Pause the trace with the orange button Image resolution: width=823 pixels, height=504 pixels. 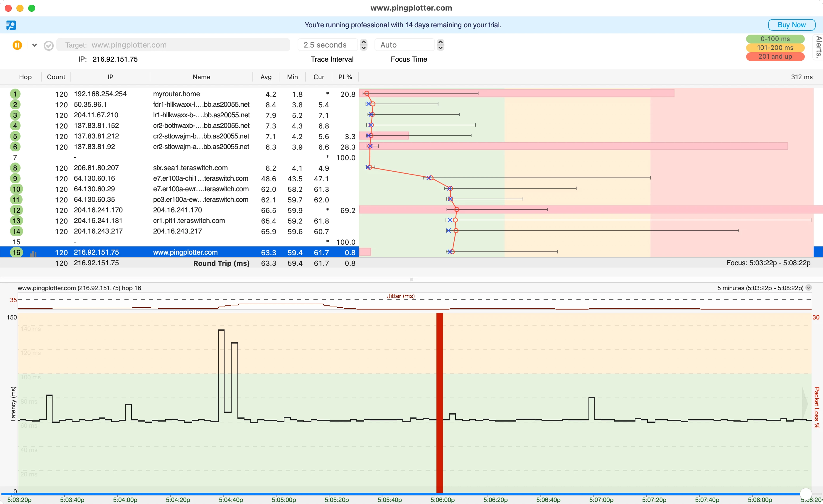[x=17, y=45]
